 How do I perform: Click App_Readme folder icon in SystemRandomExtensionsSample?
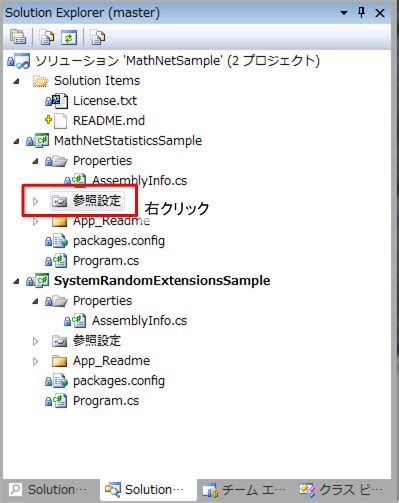(59, 361)
